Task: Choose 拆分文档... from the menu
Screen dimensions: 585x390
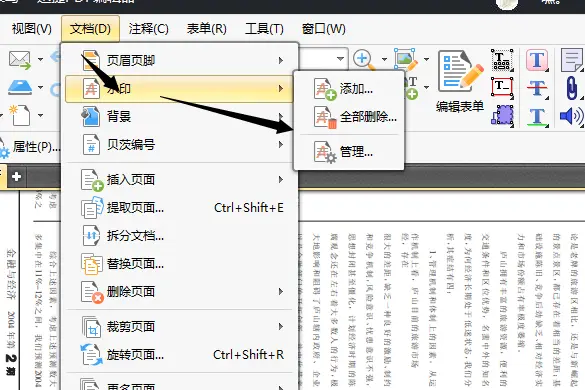Action: click(x=178, y=235)
